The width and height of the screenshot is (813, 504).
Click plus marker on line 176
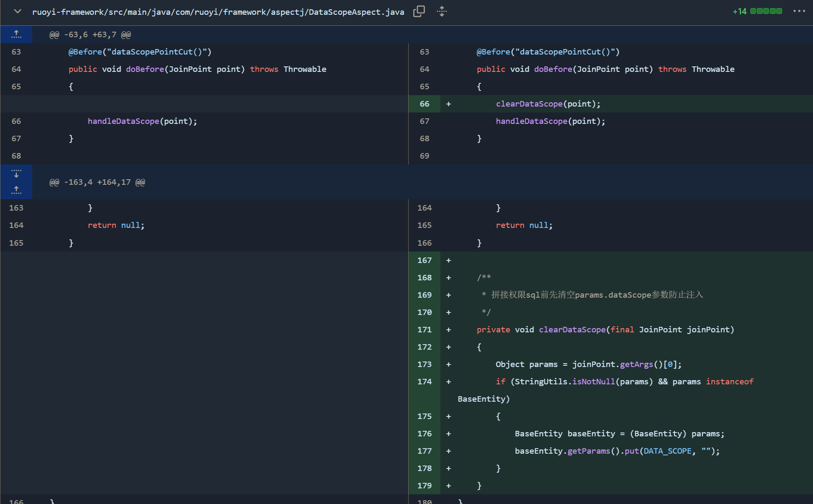(448, 433)
